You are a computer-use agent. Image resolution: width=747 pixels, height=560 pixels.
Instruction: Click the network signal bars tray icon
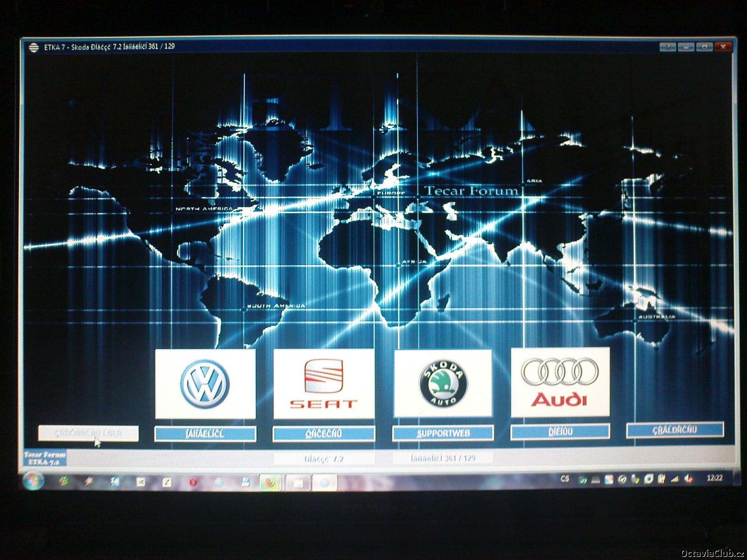tap(675, 479)
